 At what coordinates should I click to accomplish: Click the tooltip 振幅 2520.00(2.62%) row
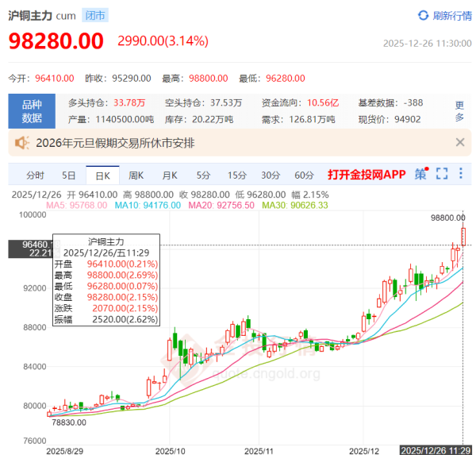[106, 319]
